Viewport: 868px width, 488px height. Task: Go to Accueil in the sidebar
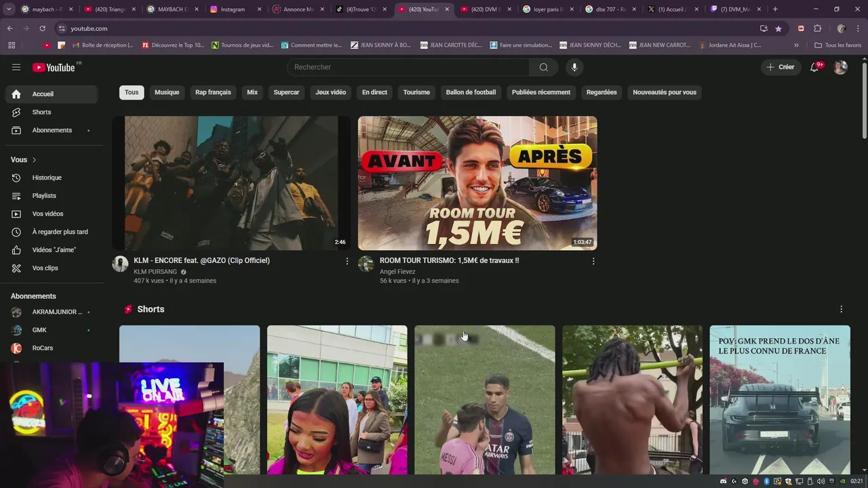coord(52,94)
